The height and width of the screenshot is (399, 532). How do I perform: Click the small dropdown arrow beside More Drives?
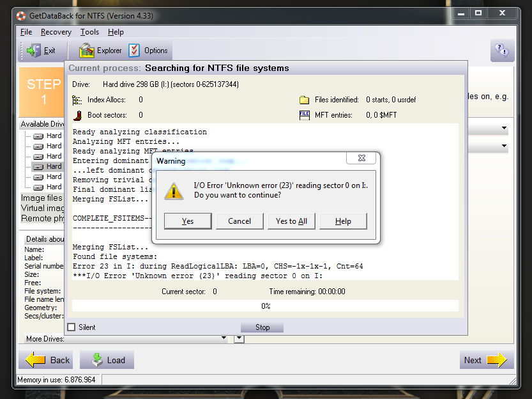point(239,338)
